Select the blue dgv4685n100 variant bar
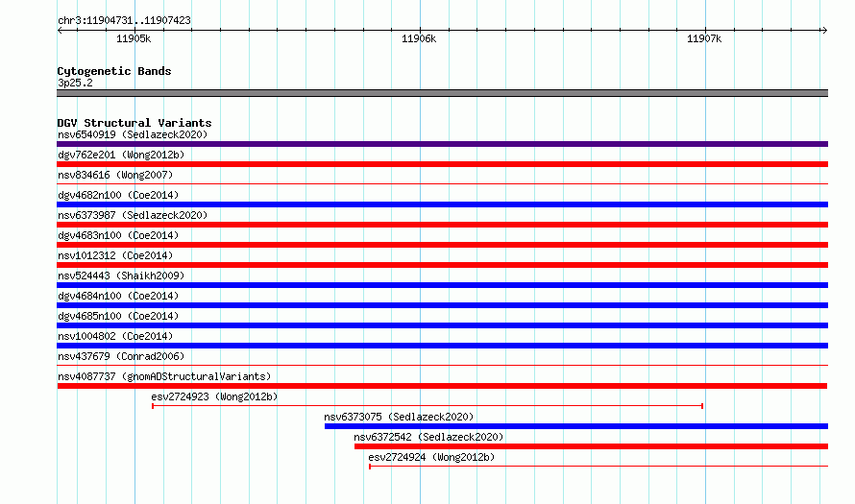The image size is (855, 504). (442, 325)
